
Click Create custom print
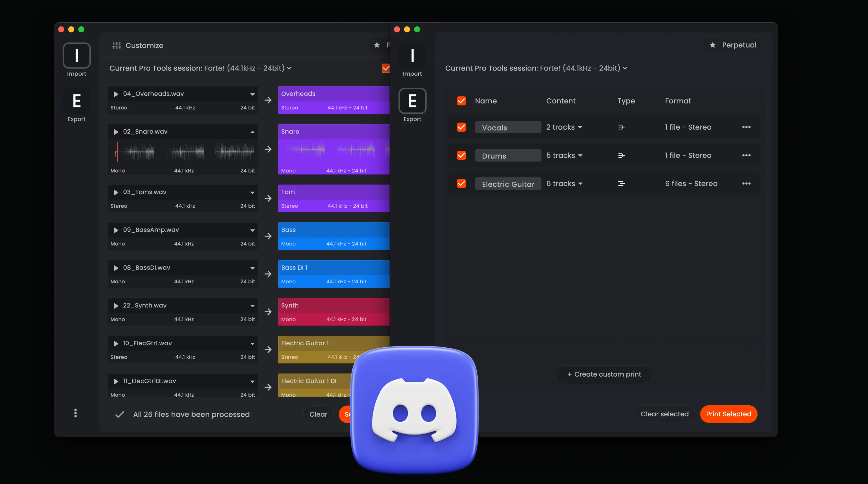pyautogui.click(x=604, y=374)
